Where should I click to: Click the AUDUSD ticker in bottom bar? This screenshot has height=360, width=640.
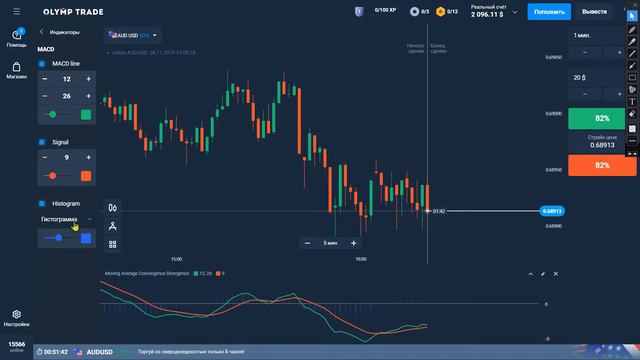(99, 352)
